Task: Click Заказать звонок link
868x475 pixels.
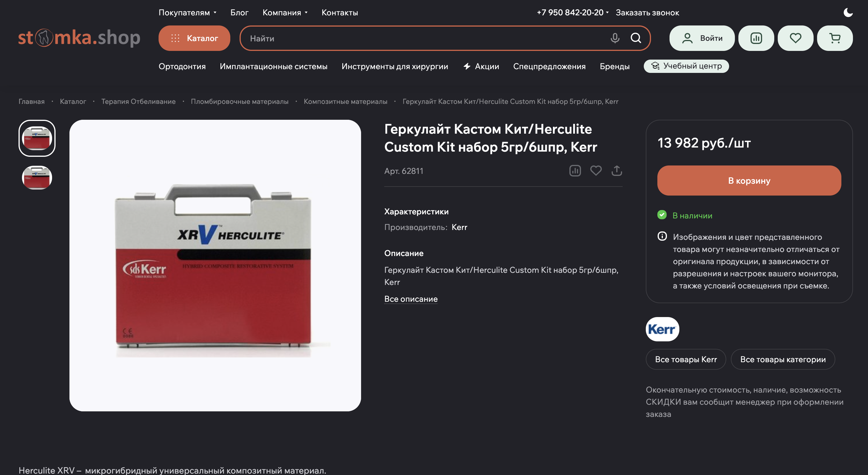Action: point(647,12)
